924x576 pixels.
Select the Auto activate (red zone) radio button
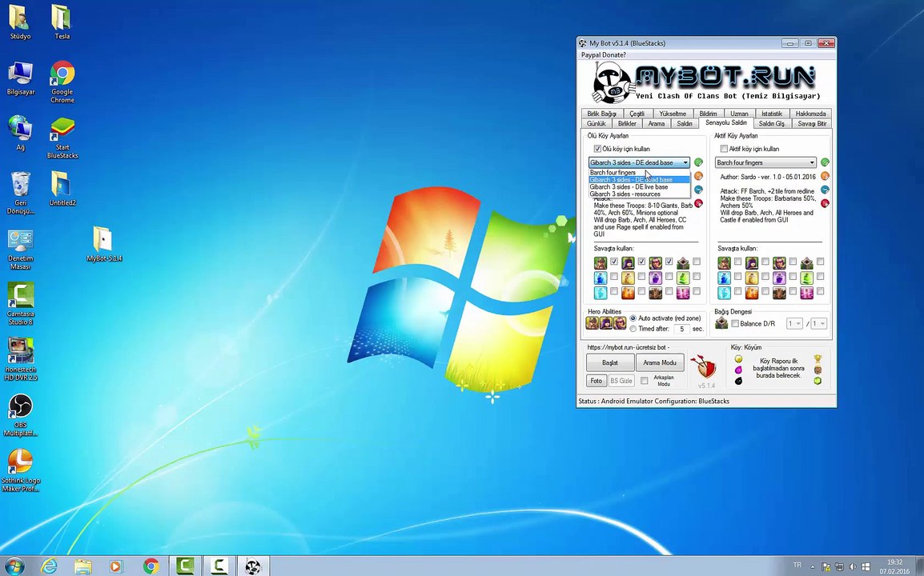point(633,318)
